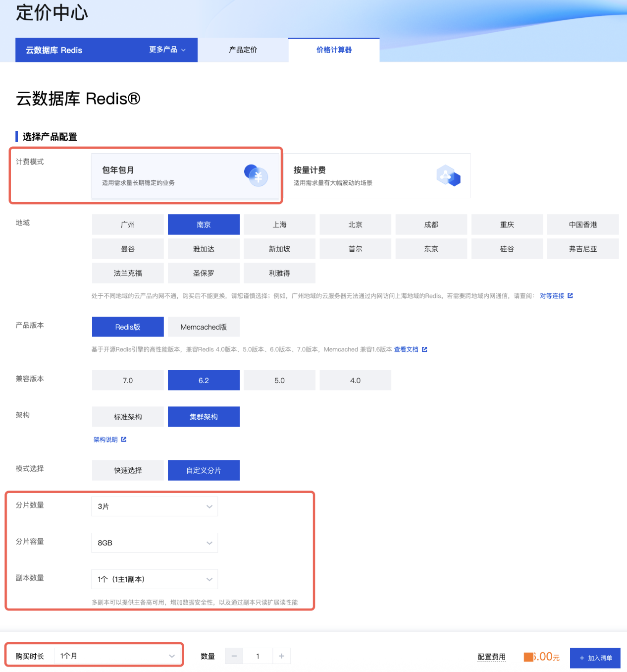Increase quantity with the plus button
The width and height of the screenshot is (627, 672).
(281, 656)
